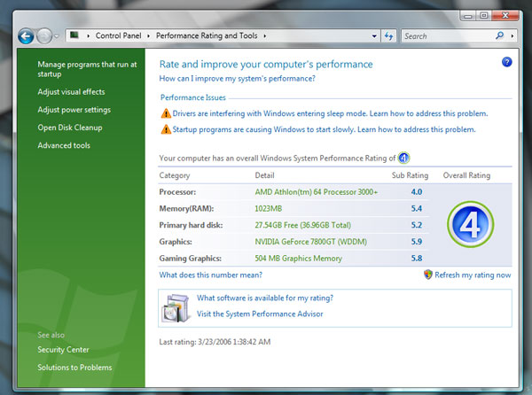Open the sleep mode driver problem link
532x395 pixels.
coord(330,113)
